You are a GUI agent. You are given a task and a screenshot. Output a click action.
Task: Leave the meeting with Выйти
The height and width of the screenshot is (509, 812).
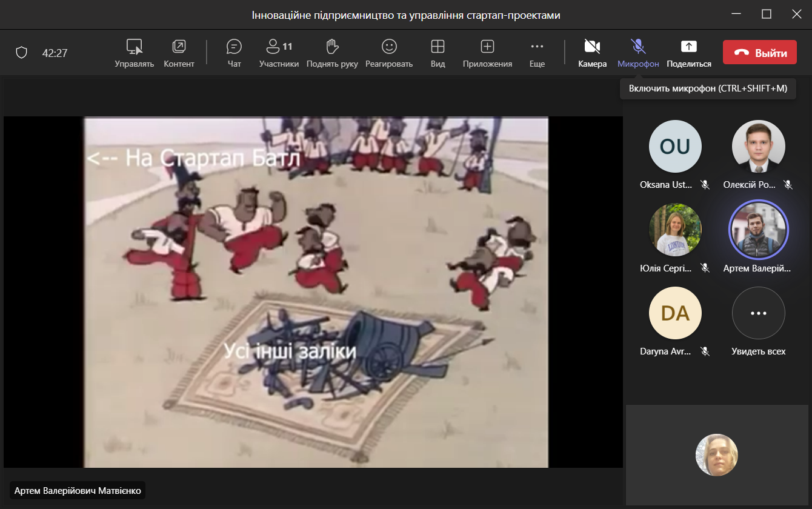pyautogui.click(x=759, y=53)
